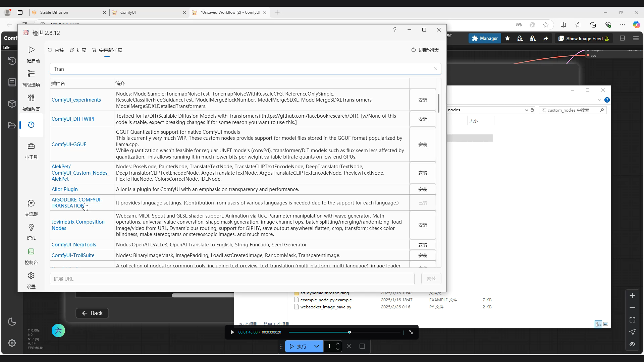The width and height of the screenshot is (644, 362).
Task: Click the 扩展 URL input field
Action: click(232, 279)
